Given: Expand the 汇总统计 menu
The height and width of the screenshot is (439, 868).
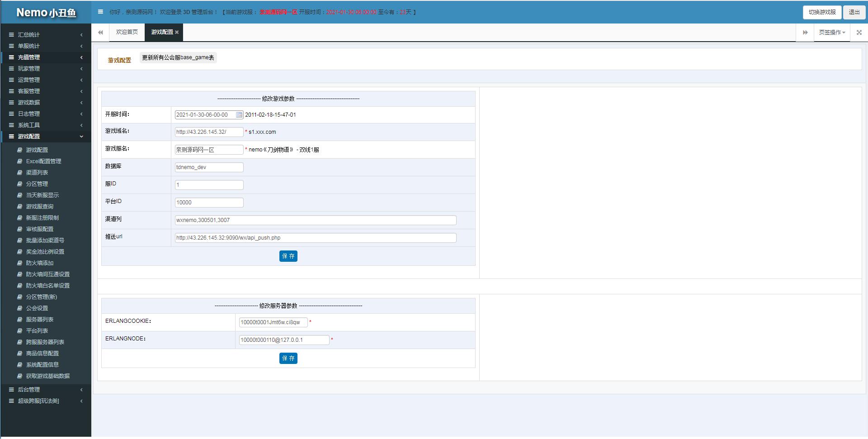Looking at the screenshot, I should point(29,35).
